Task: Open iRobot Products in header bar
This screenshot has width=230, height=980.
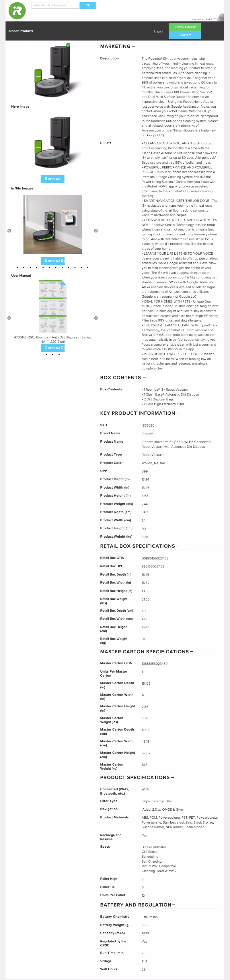Action: coord(21,31)
